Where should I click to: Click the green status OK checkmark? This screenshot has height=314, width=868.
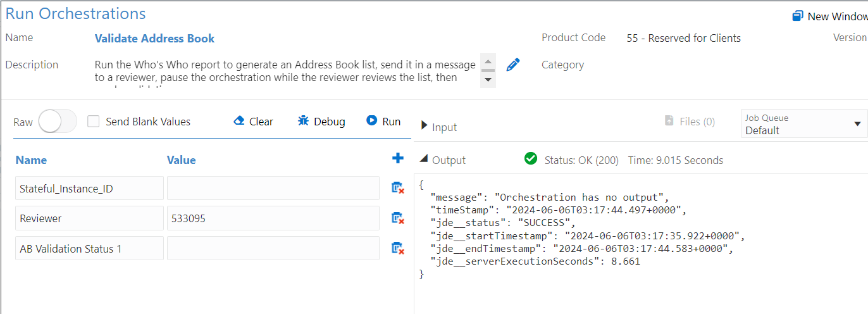[x=531, y=159]
